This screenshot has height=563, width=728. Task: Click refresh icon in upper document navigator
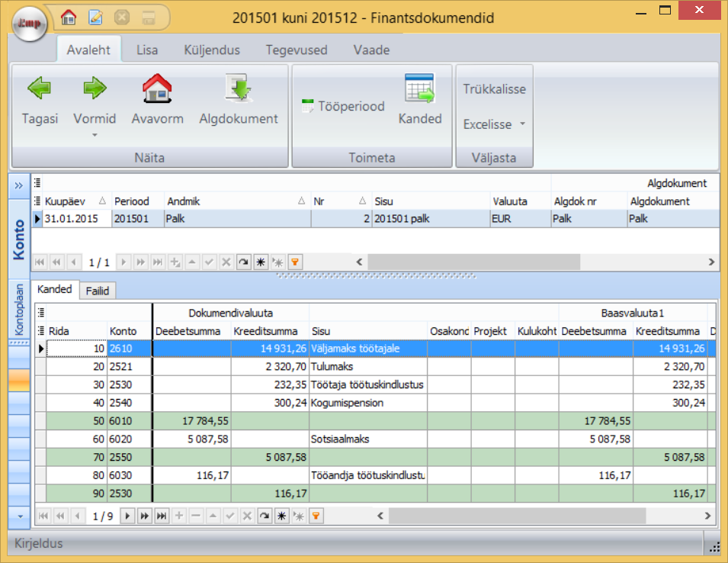coord(242,262)
